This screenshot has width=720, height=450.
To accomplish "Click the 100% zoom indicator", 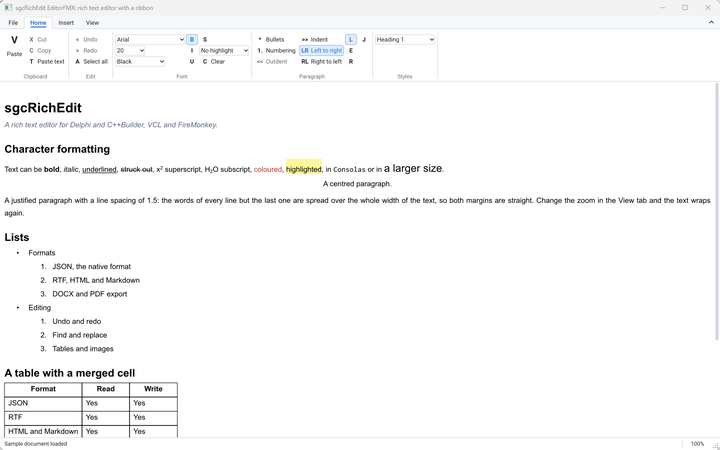I will [x=697, y=444].
